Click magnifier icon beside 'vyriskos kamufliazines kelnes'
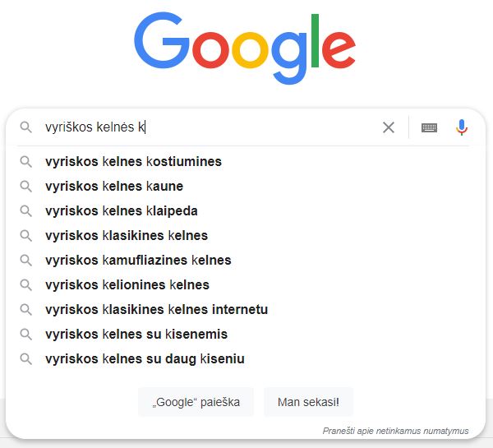Image resolution: width=493 pixels, height=448 pixels. [x=26, y=261]
